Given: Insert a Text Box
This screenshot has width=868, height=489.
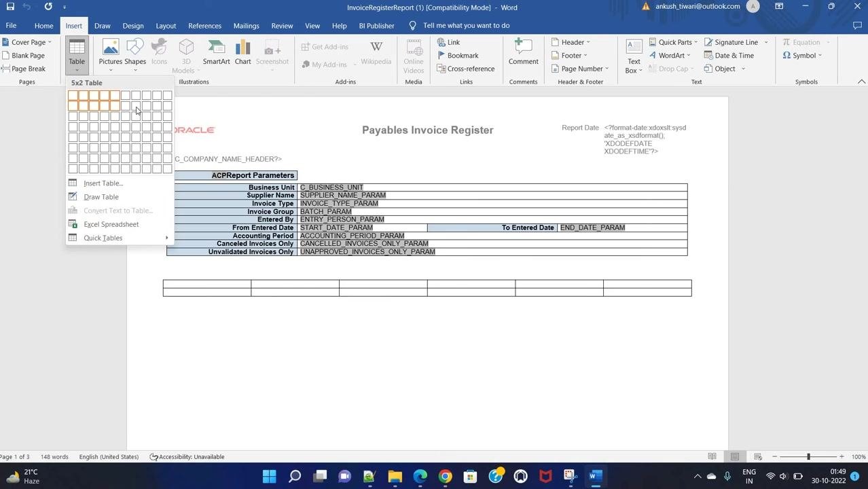Looking at the screenshot, I should (x=633, y=57).
